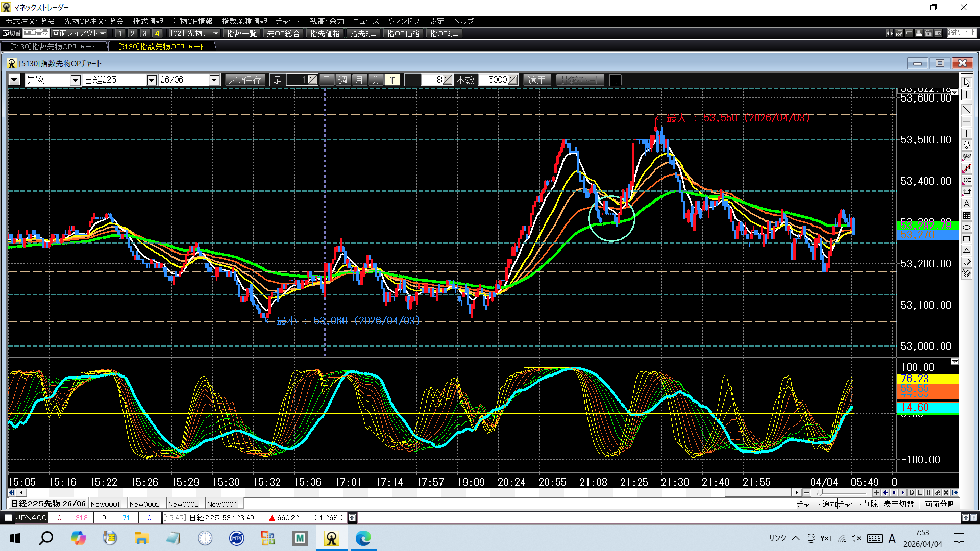Click the alert bell tool icon
The image size is (980, 551).
tap(967, 145)
